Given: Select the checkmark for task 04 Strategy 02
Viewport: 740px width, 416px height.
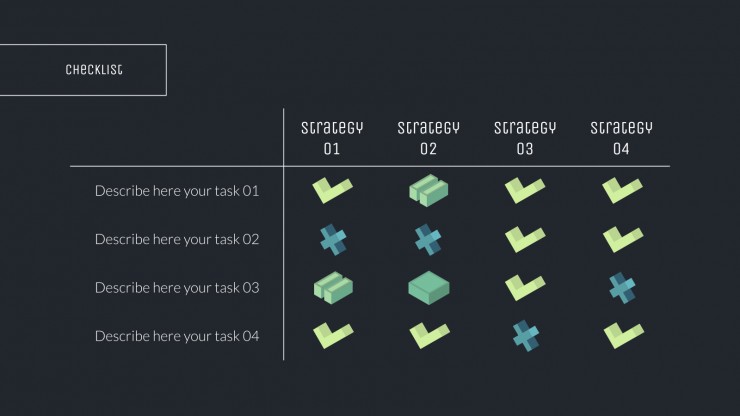Looking at the screenshot, I should [x=429, y=336].
